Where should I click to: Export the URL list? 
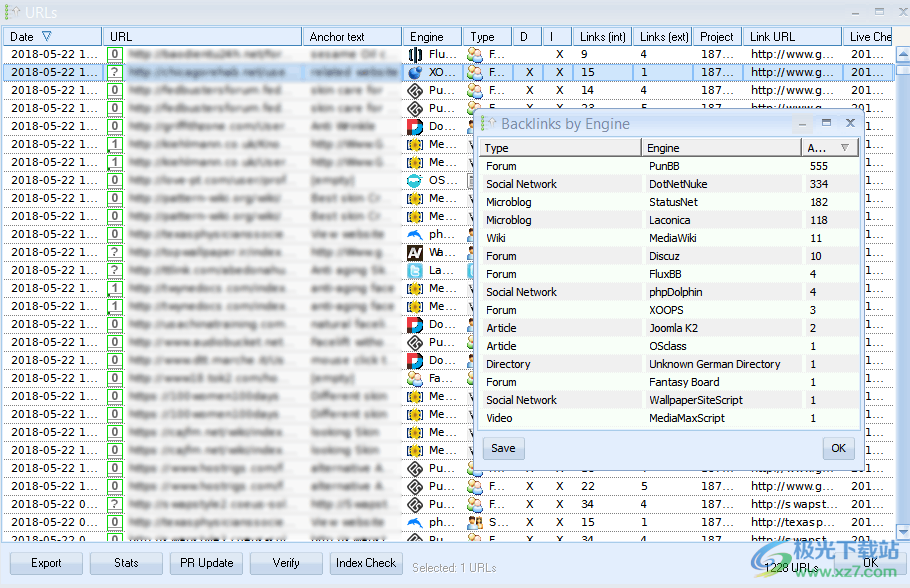click(x=46, y=563)
